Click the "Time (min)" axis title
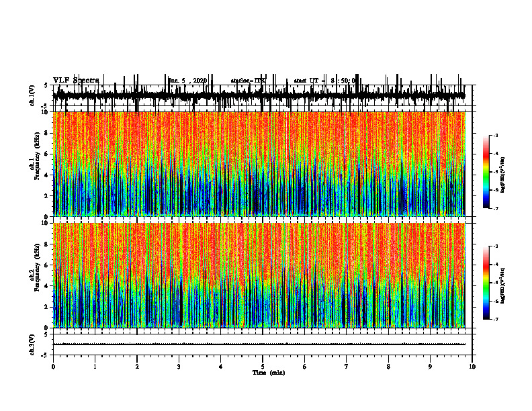Image resolution: width=532 pixels, height=411 pixels. pyautogui.click(x=269, y=373)
